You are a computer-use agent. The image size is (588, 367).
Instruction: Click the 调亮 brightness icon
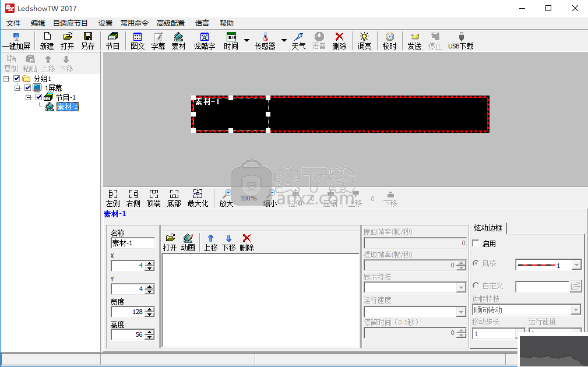pyautogui.click(x=364, y=41)
